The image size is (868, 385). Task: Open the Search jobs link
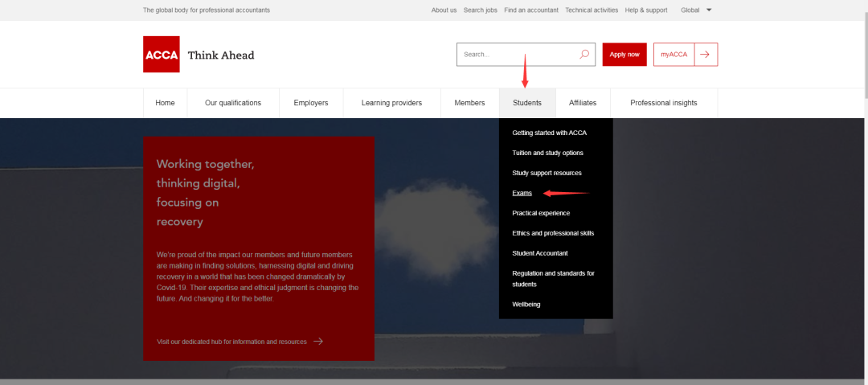(x=481, y=10)
